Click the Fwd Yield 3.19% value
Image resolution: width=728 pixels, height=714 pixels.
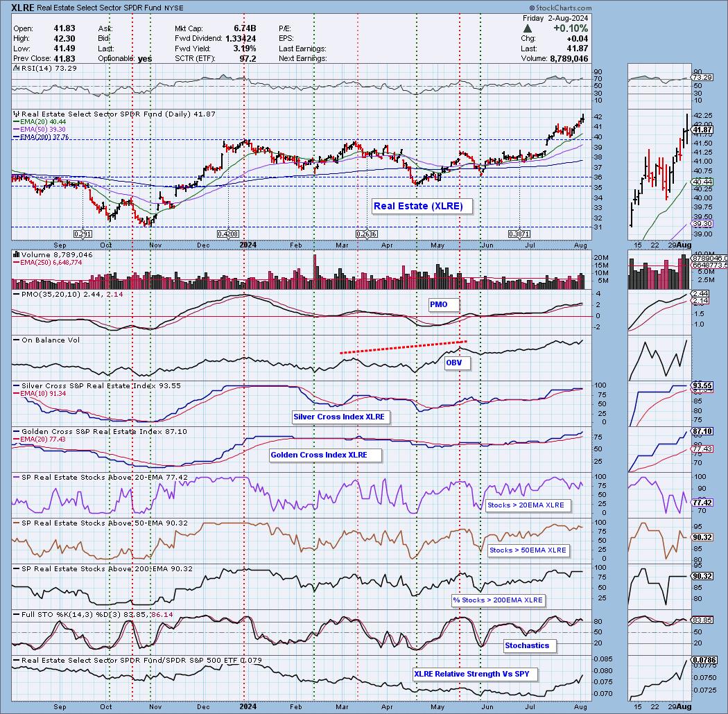(x=245, y=49)
